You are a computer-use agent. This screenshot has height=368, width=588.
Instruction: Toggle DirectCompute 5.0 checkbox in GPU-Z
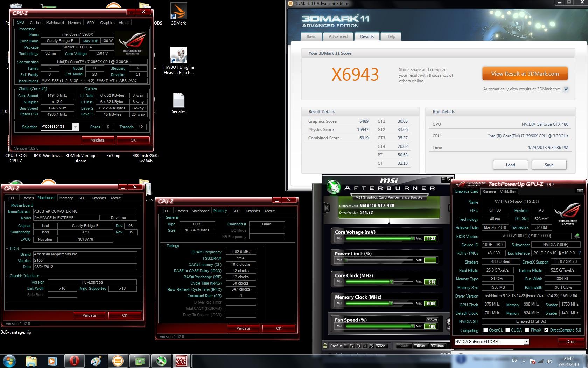click(546, 330)
